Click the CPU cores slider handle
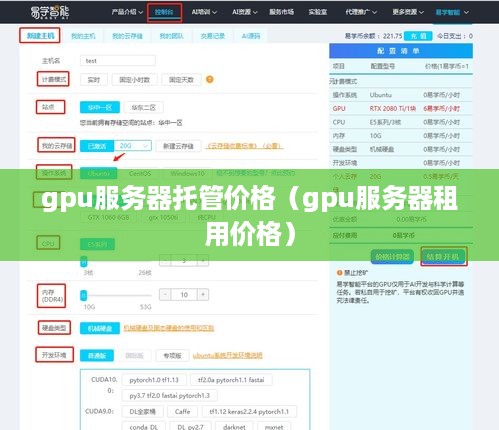The image size is (499, 430). pyautogui.click(x=84, y=261)
